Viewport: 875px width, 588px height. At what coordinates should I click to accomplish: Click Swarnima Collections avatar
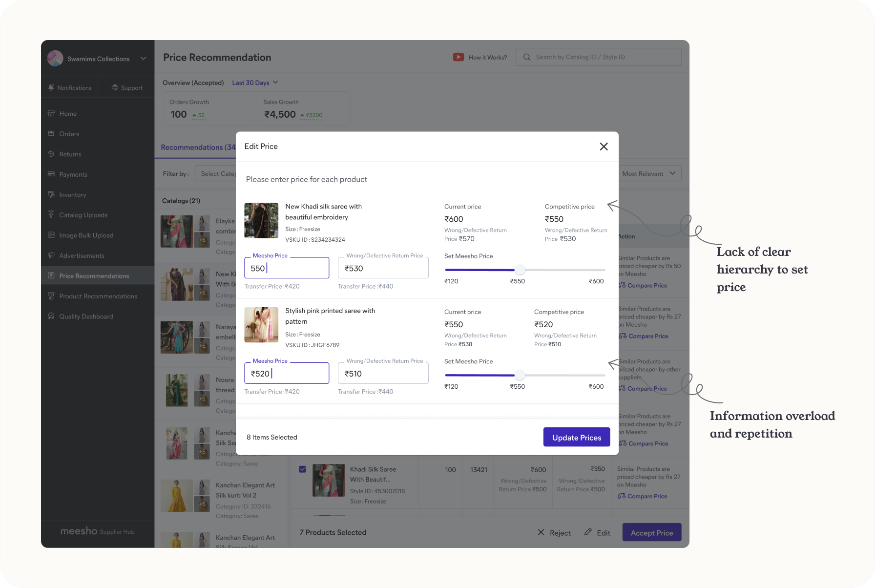[x=55, y=58]
